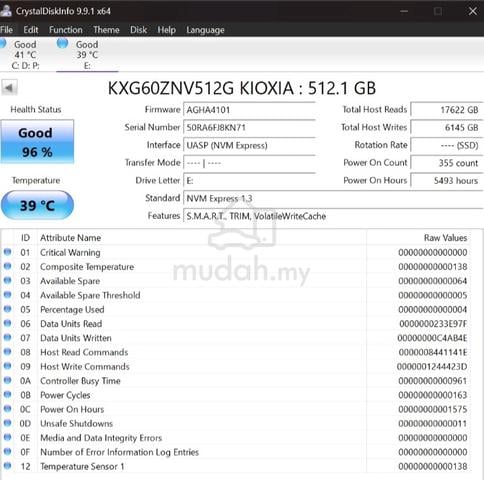The image size is (484, 480).
Task: Open the Function menu
Action: tap(66, 30)
